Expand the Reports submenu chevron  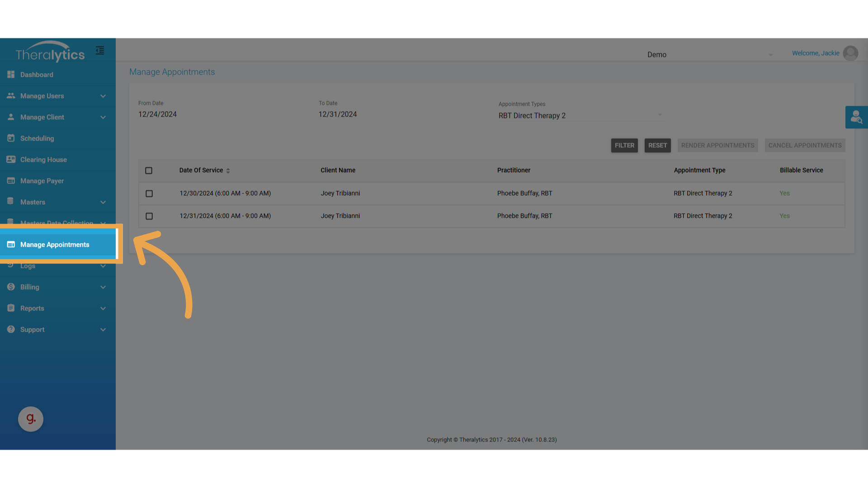(103, 309)
